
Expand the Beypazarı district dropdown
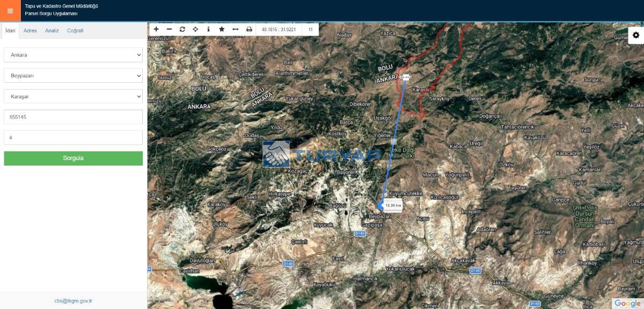coord(73,76)
